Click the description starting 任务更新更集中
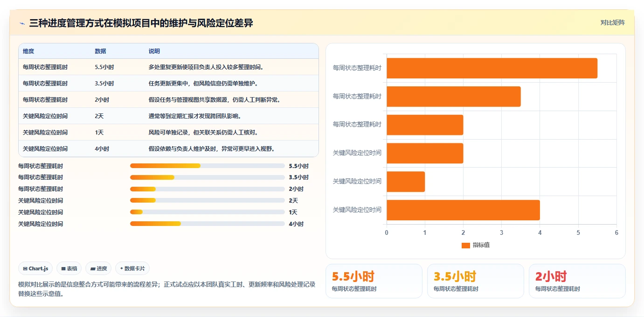Image resolution: width=644 pixels, height=317 pixels. (203, 84)
